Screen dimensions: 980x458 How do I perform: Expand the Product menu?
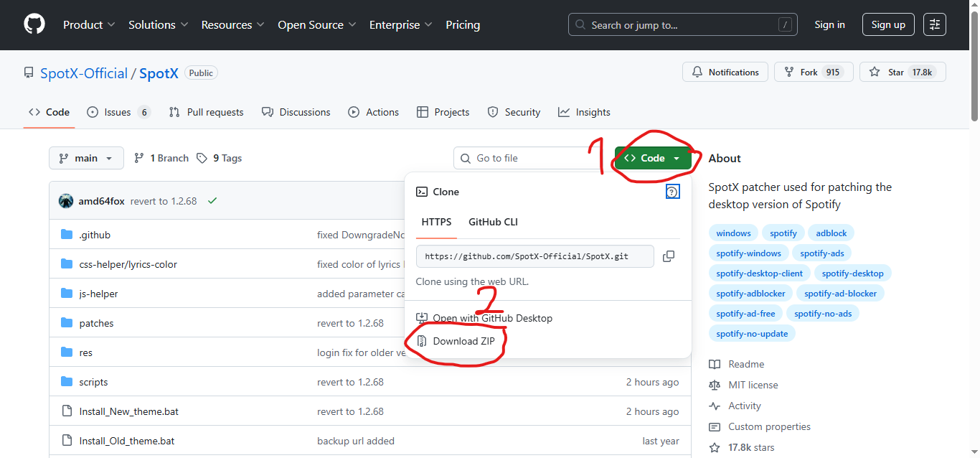click(89, 24)
